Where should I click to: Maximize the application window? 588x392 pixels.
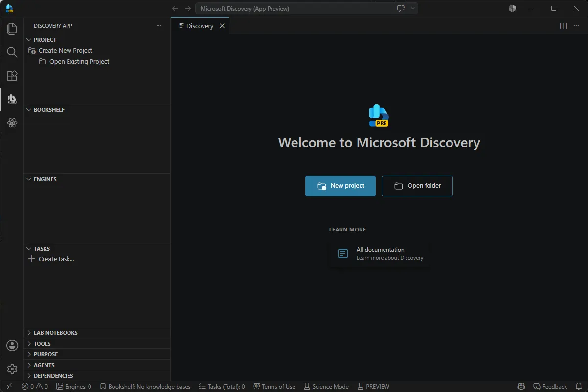(x=554, y=8)
